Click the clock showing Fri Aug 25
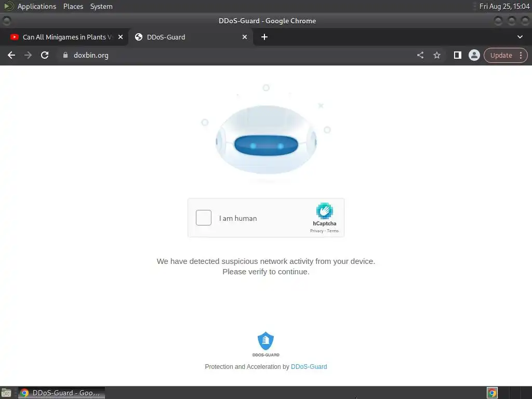This screenshot has width=532, height=399. 504,6
